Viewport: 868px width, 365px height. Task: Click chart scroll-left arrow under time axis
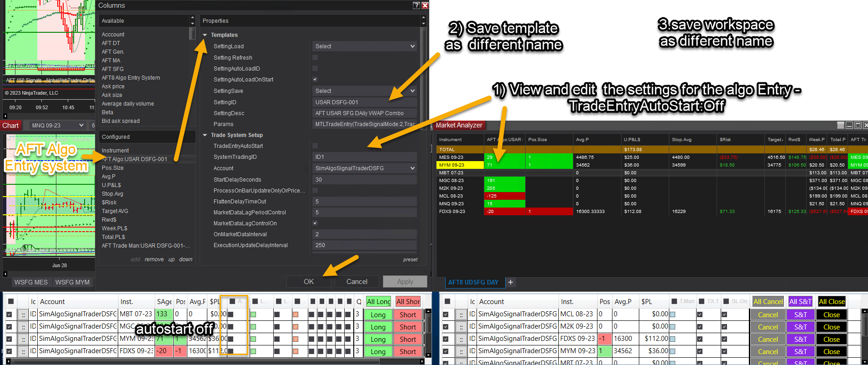[x=5, y=116]
